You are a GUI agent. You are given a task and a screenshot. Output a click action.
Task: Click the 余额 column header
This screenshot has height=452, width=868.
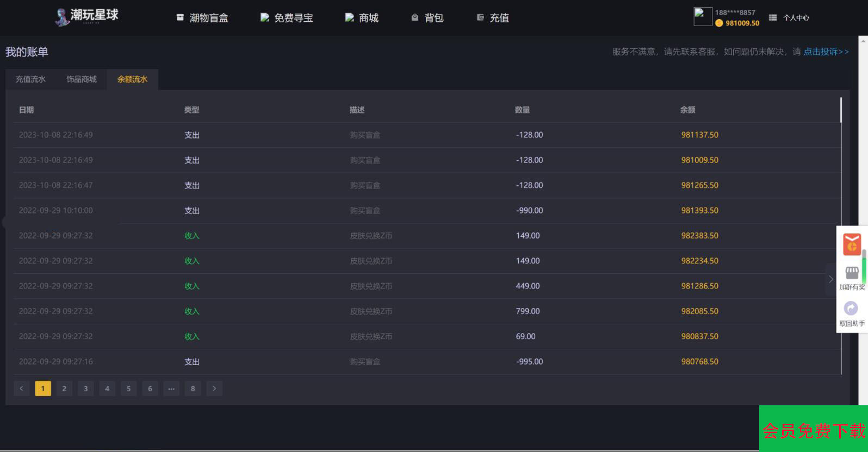coord(687,110)
